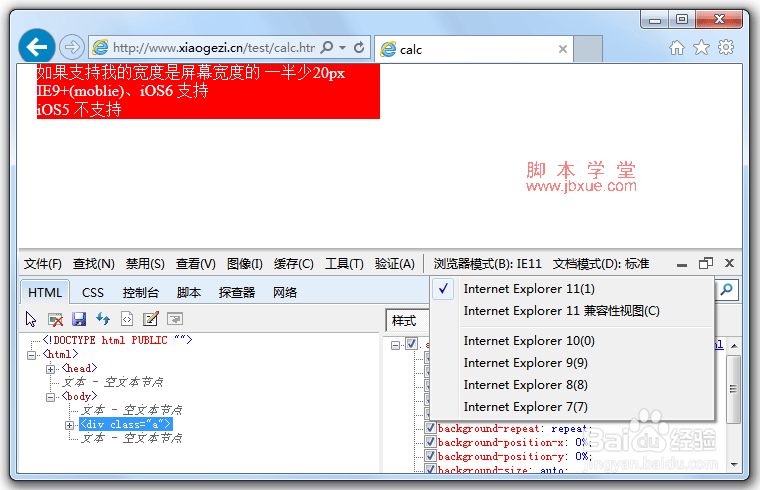Refresh the DOM tree with blue arrows icon

(103, 319)
